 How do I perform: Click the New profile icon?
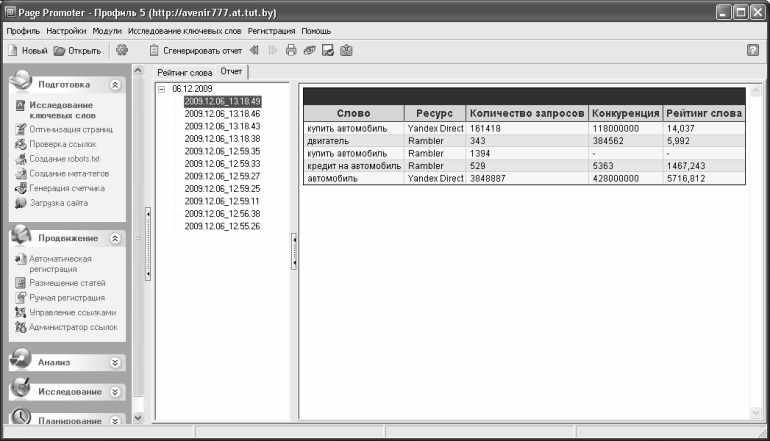coord(13,51)
